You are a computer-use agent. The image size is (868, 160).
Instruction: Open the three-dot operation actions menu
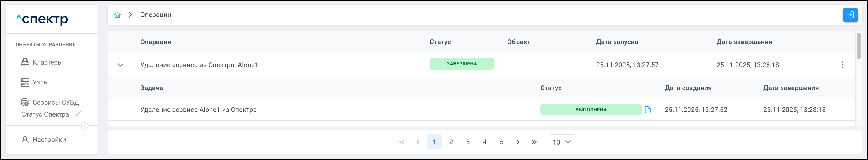coord(842,65)
